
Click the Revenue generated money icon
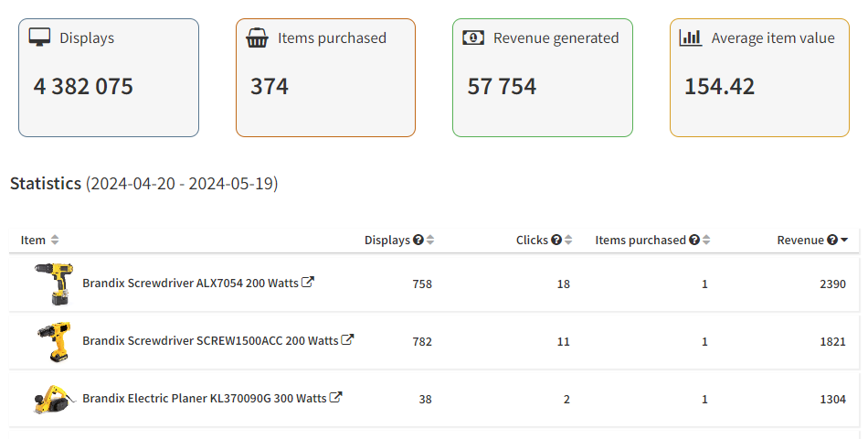click(473, 37)
